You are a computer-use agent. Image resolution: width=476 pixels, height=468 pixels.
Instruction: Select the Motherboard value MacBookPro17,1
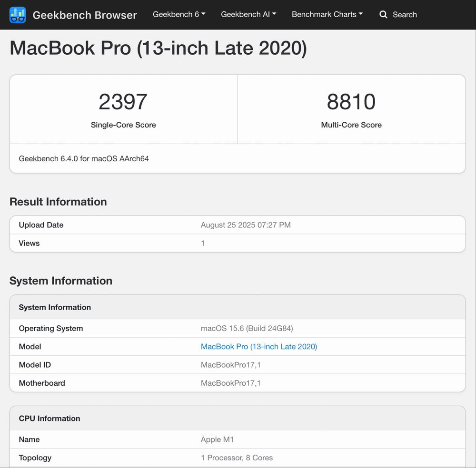pos(231,383)
